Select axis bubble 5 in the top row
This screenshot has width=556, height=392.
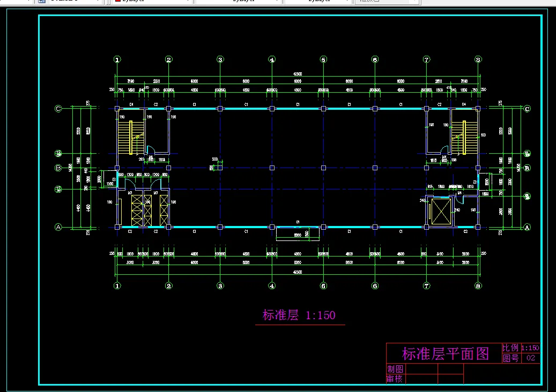point(323,59)
